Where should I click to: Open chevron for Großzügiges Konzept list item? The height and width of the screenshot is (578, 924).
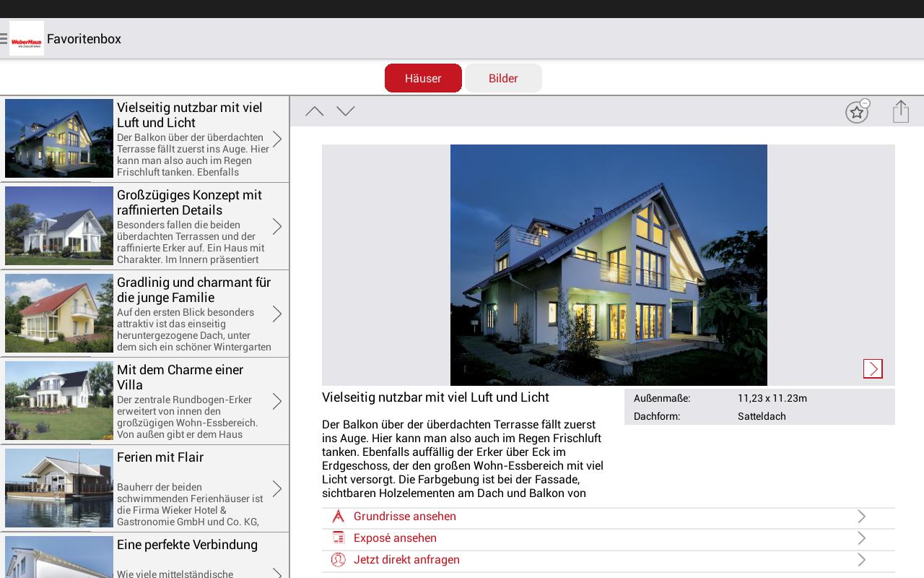[277, 226]
